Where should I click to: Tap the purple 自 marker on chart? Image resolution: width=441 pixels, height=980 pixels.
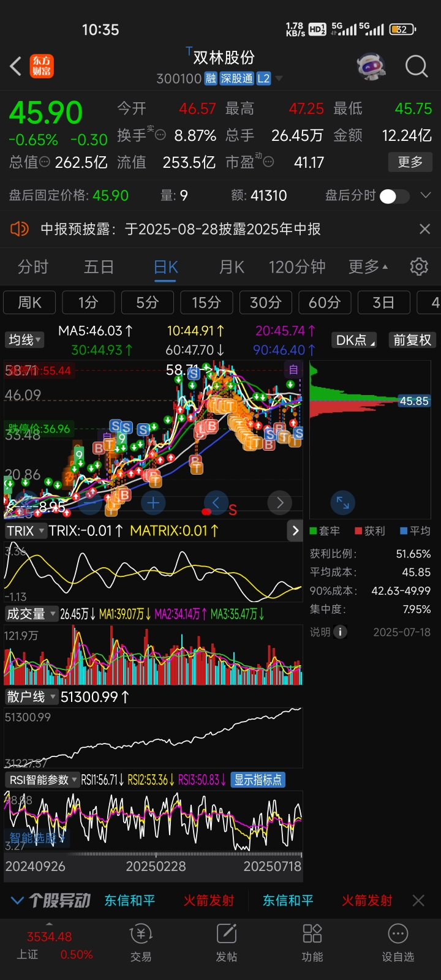[x=293, y=369]
